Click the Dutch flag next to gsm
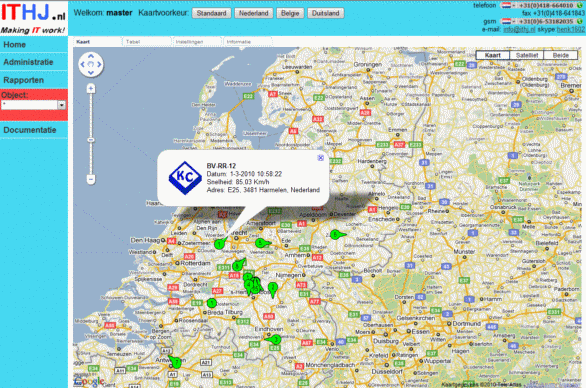Screen dimensions: 586x388 click(506, 21)
